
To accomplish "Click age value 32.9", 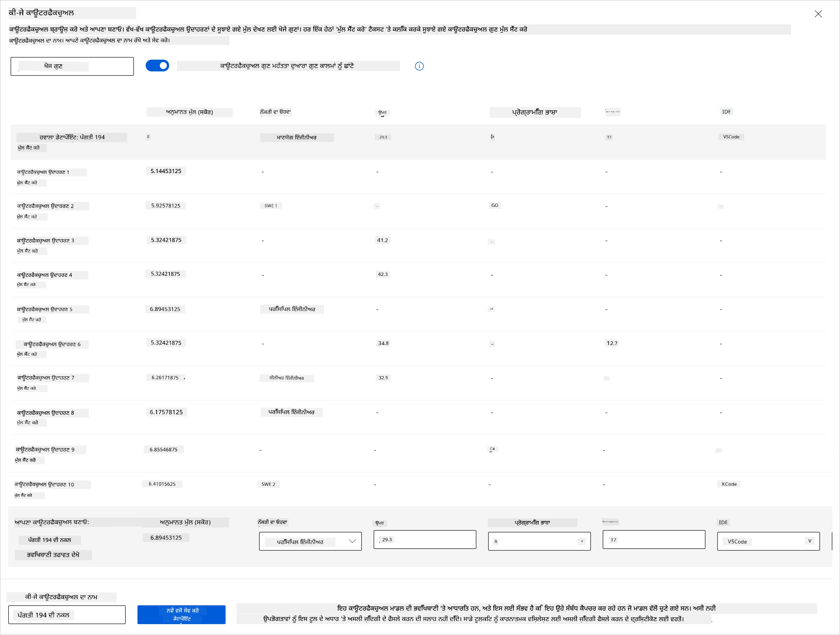I will (x=383, y=378).
